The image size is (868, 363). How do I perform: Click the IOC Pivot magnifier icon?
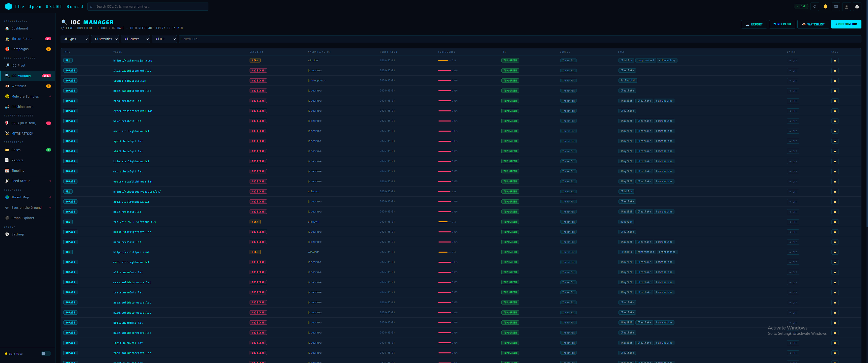click(x=7, y=65)
